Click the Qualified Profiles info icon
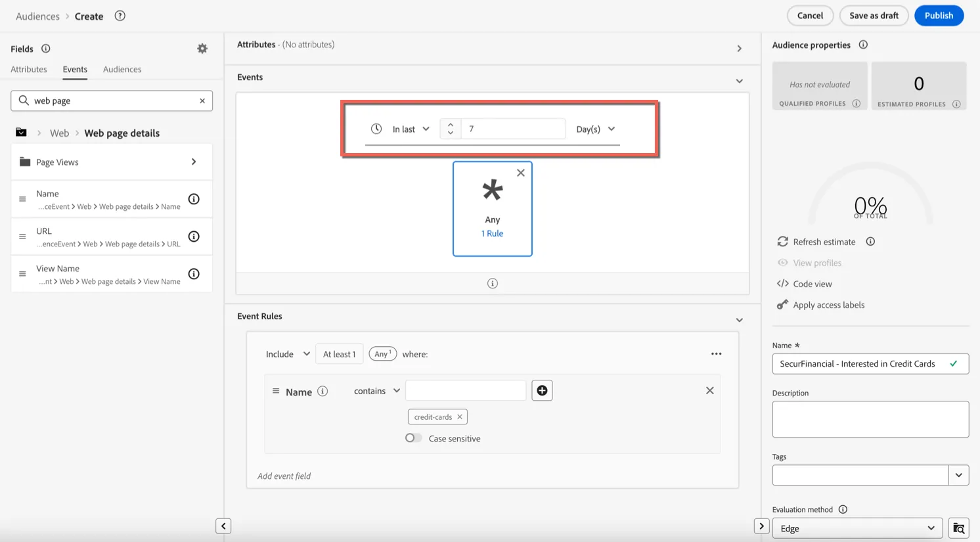The image size is (980, 542). pyautogui.click(x=856, y=104)
